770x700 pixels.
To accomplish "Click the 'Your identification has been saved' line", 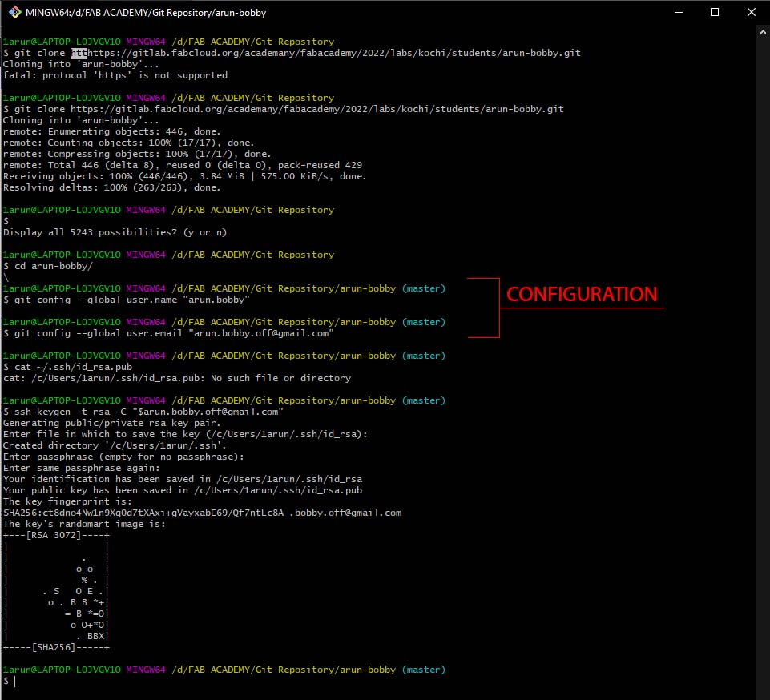I will pos(183,479).
